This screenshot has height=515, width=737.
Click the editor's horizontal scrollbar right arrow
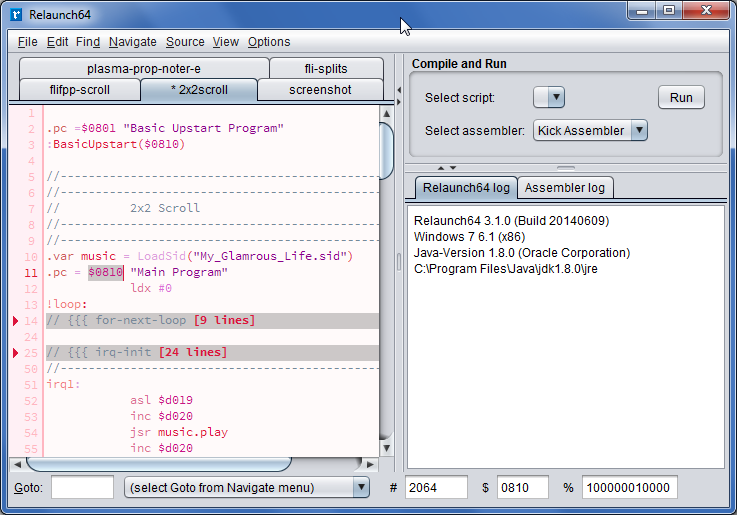371,464
